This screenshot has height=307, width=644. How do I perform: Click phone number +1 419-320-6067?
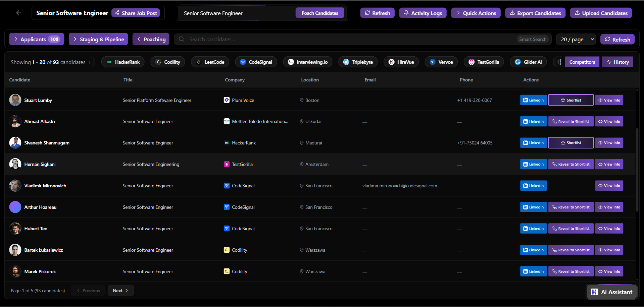point(475,100)
